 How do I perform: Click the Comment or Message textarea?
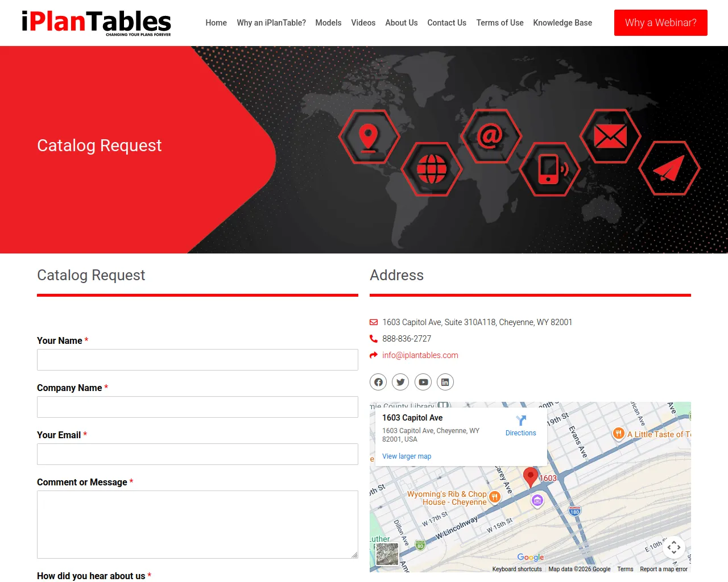197,524
